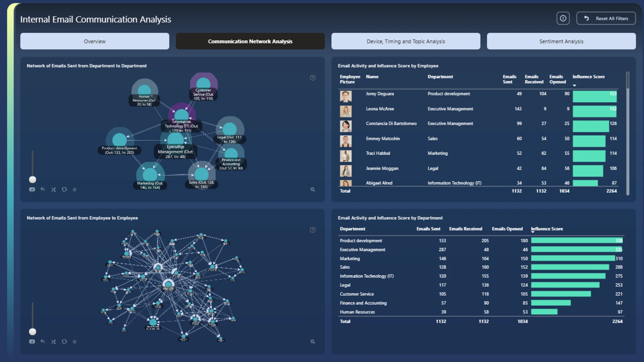Click refresh icon in employee network toolbar
The width and height of the screenshot is (644, 362).
click(64, 342)
